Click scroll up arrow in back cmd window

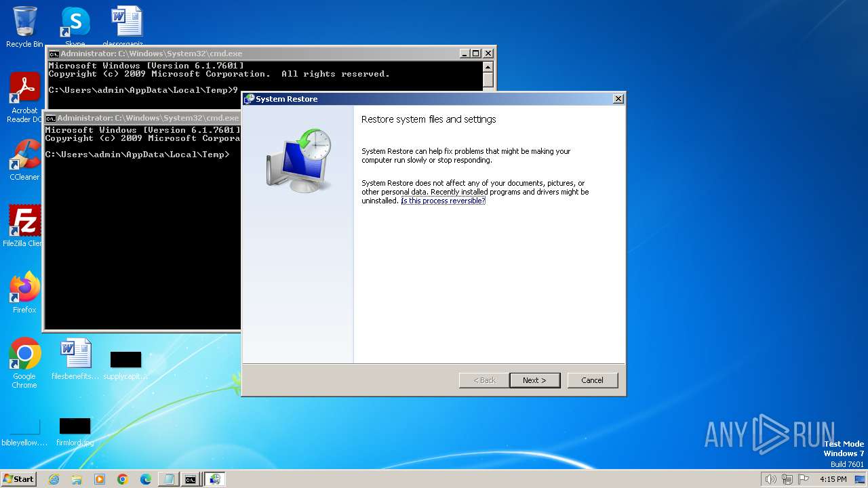coord(488,66)
